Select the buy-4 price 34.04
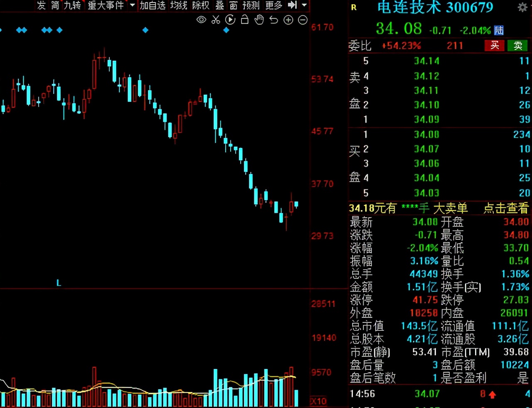 (x=426, y=178)
